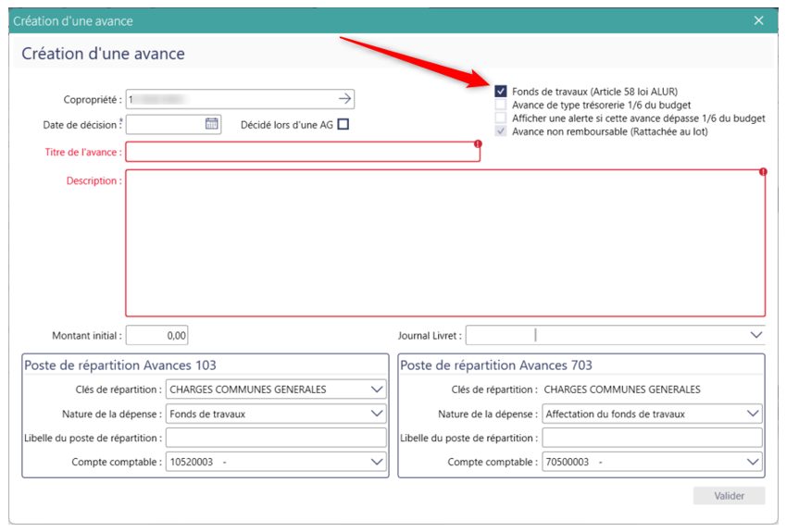Click inside the Description text area
799x532 pixels.
click(444, 242)
